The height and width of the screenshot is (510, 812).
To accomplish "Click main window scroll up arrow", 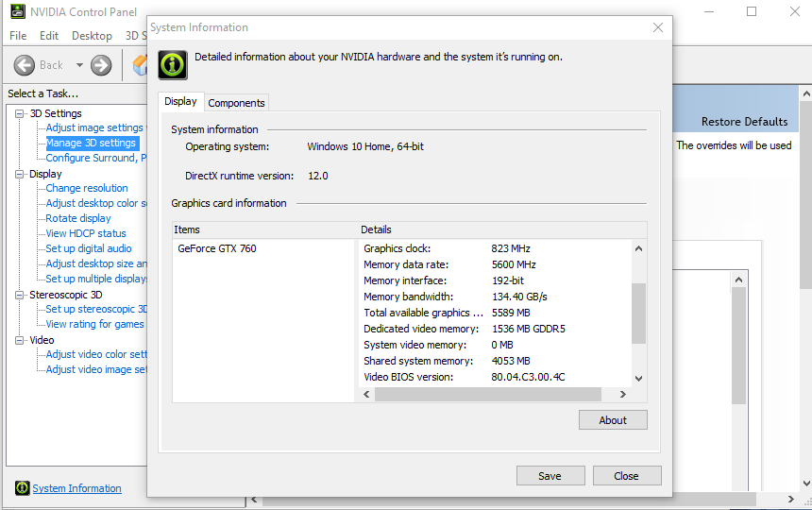I will coord(806,94).
